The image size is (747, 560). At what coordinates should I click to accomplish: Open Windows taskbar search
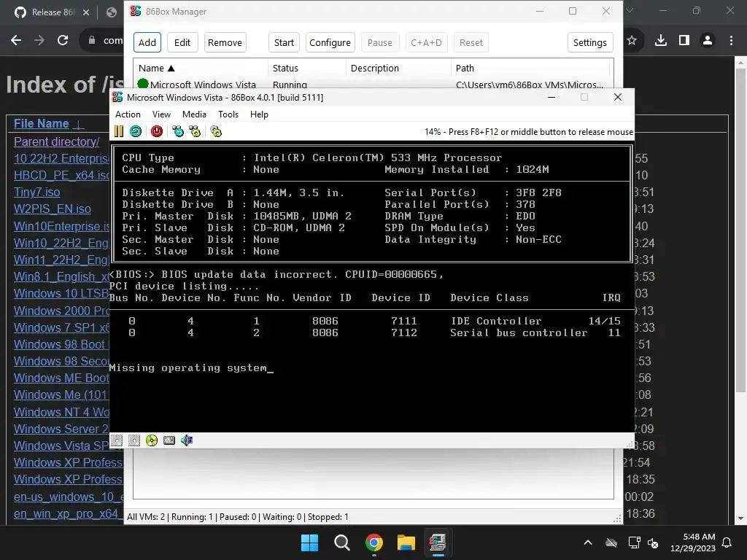[x=341, y=542]
